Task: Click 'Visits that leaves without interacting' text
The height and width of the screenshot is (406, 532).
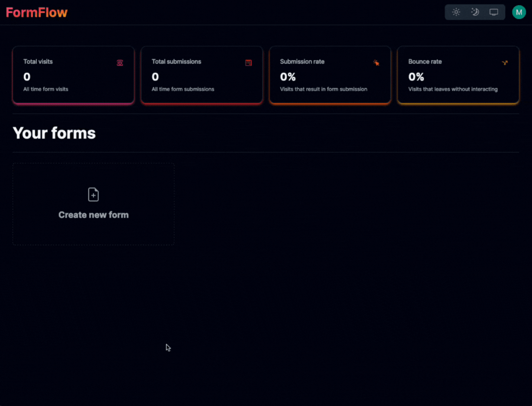Action: click(x=453, y=89)
